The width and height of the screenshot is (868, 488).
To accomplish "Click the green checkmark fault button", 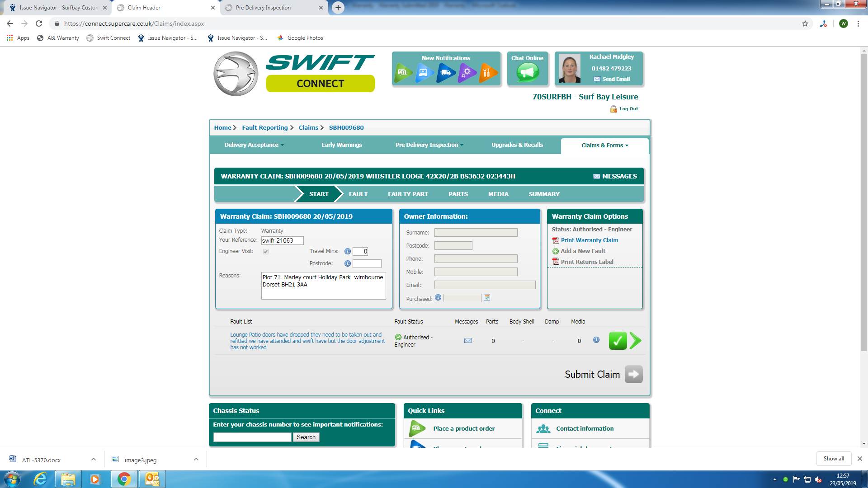I will (618, 341).
